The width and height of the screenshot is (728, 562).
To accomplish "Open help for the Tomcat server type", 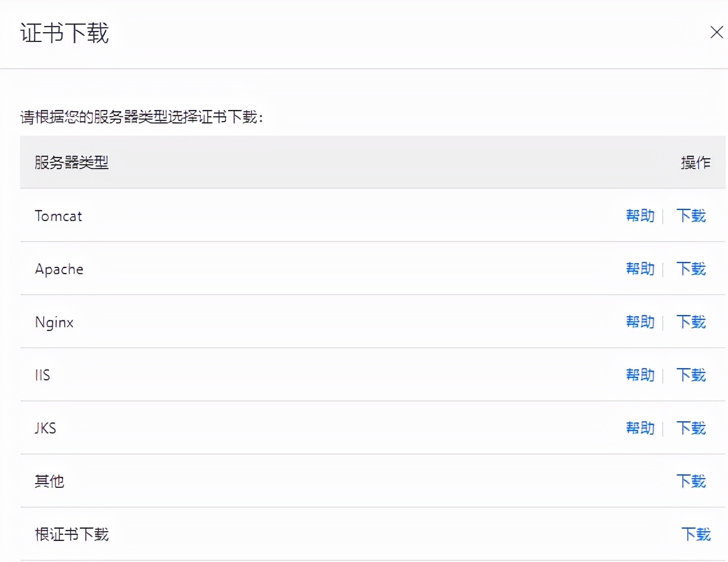I will 640,216.
